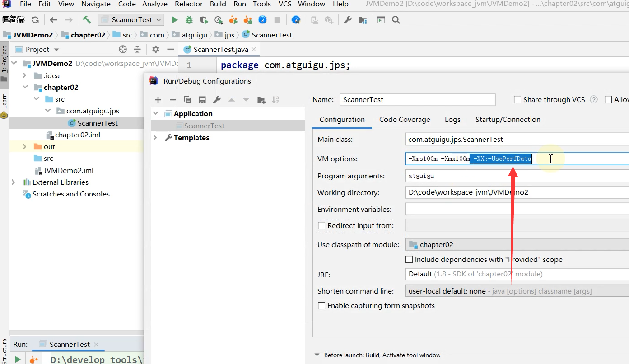Select the Configuration tab
This screenshot has height=364, width=629.
tap(342, 119)
